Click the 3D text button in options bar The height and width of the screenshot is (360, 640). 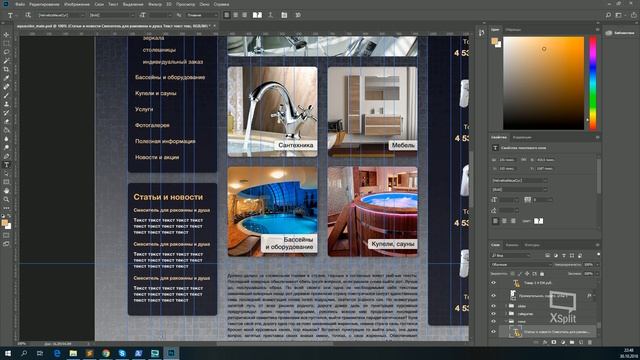298,15
